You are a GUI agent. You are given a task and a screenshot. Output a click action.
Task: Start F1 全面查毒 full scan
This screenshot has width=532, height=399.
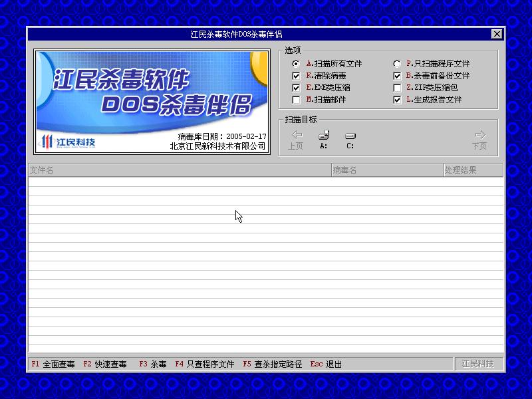53,364
